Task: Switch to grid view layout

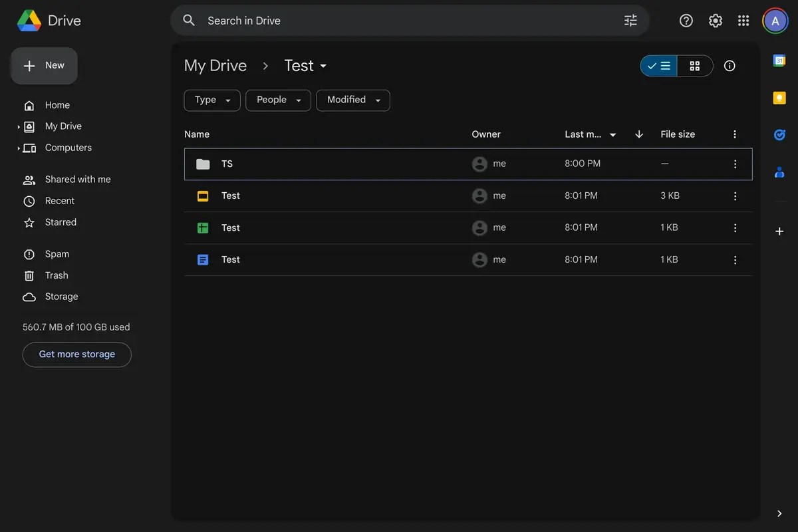Action: tap(695, 65)
